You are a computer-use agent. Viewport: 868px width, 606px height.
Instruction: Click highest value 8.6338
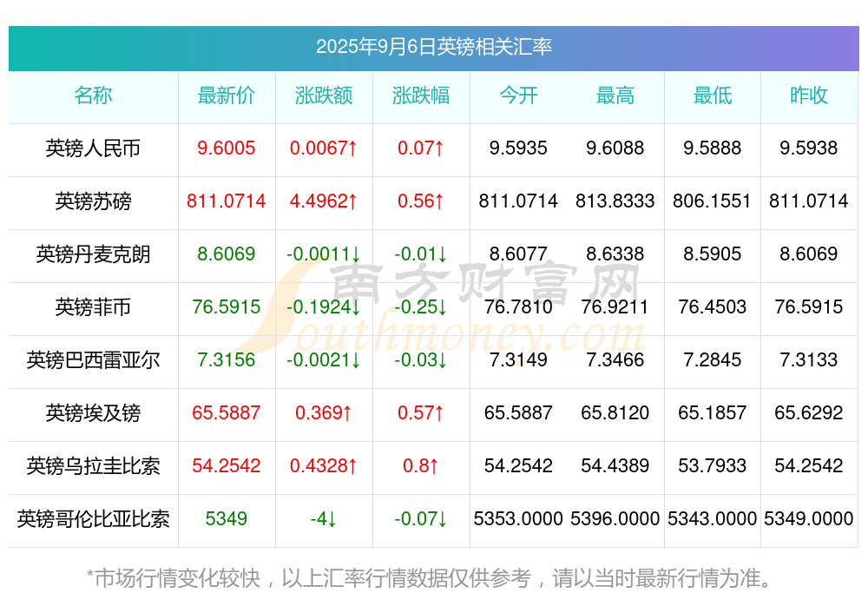coord(615,254)
